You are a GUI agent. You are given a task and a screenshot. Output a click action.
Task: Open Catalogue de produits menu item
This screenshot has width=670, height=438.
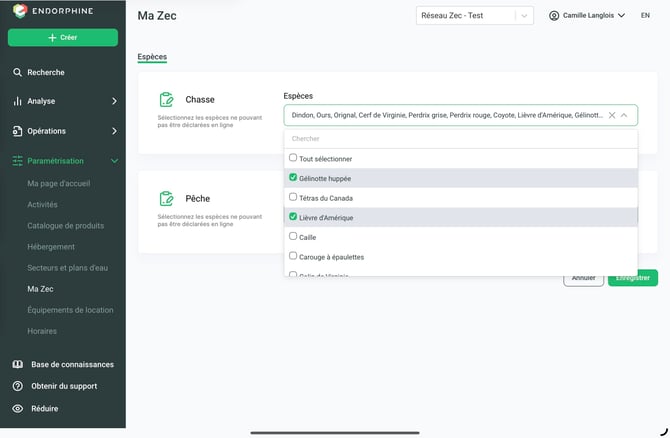(66, 226)
